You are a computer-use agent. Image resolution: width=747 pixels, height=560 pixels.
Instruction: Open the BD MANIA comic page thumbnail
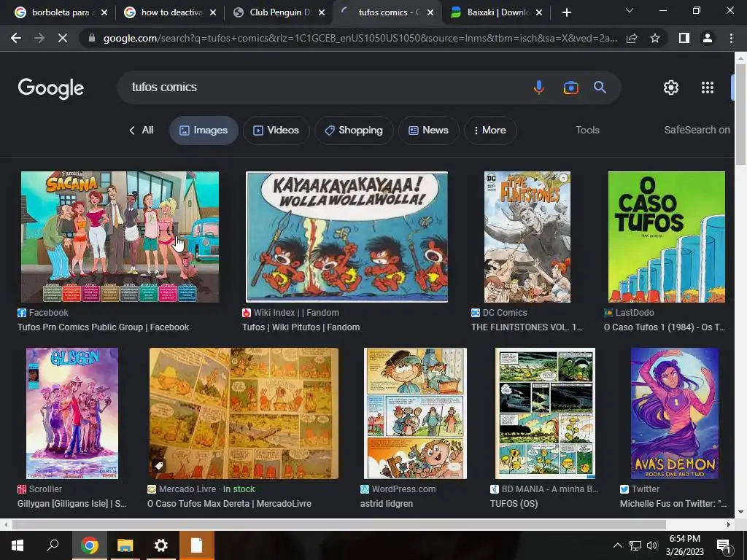pos(545,413)
